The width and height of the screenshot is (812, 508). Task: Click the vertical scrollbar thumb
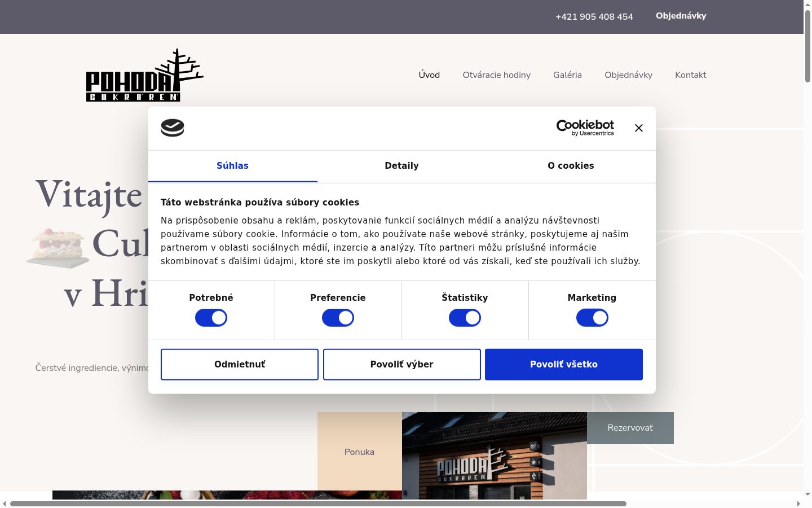click(807, 46)
